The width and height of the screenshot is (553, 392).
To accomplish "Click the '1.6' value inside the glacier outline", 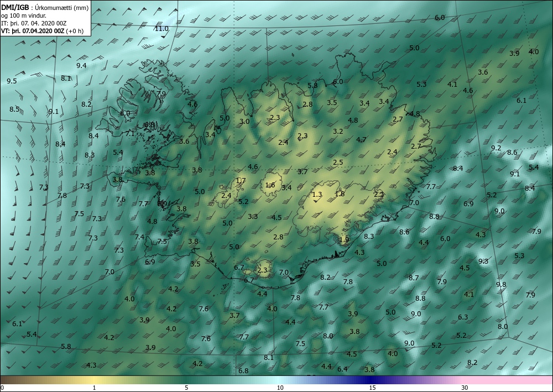I will [x=270, y=185].
